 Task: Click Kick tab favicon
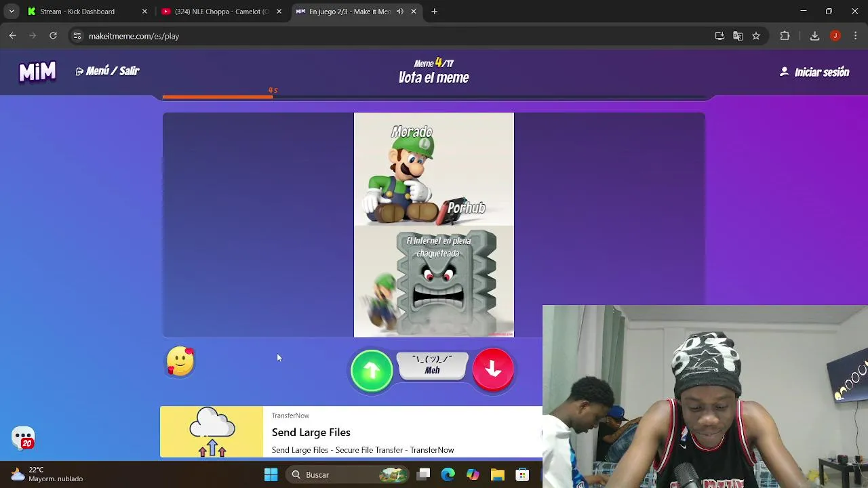click(31, 12)
